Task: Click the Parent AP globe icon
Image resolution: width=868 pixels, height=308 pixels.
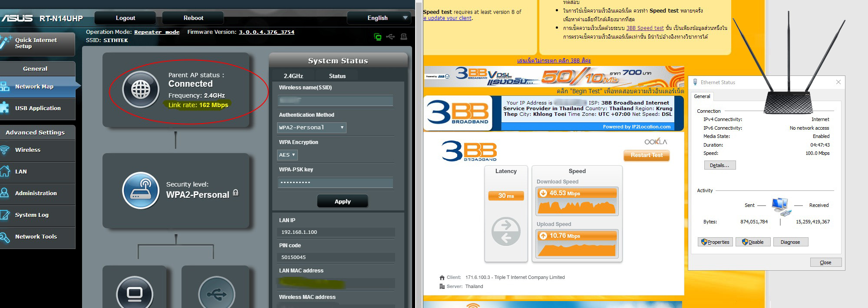Action: coord(141,90)
